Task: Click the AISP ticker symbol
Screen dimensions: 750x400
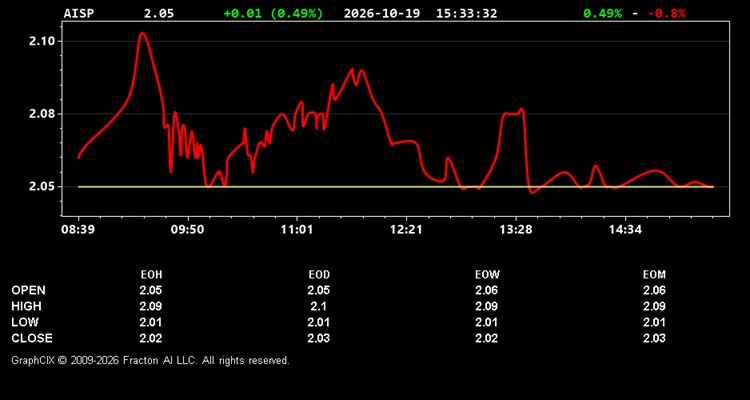Action: 78,13
